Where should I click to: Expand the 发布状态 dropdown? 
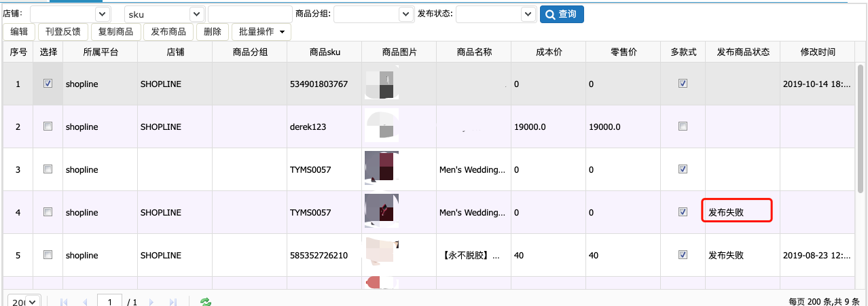tap(496, 14)
